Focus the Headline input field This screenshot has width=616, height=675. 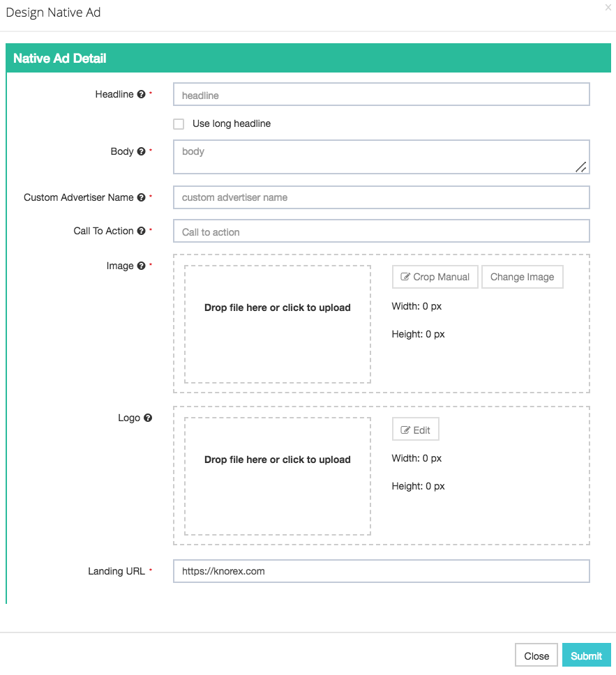tap(381, 95)
